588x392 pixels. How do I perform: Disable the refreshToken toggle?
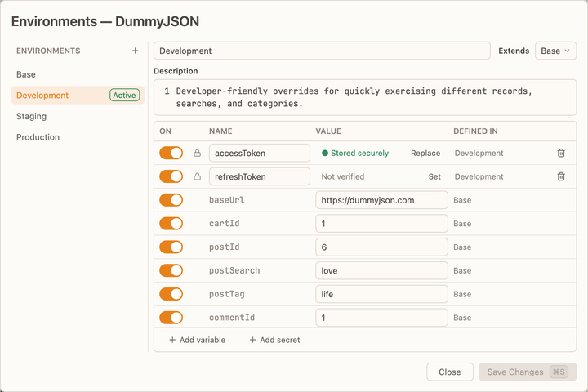(171, 176)
